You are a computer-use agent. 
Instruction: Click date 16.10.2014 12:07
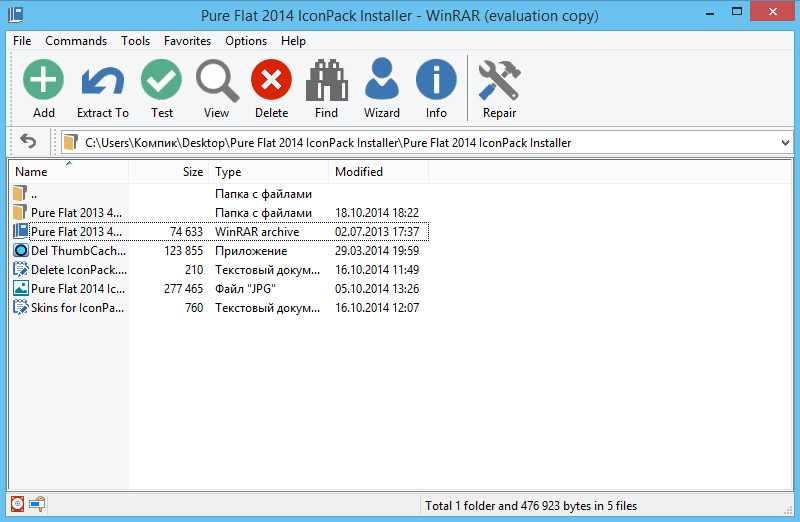[377, 307]
